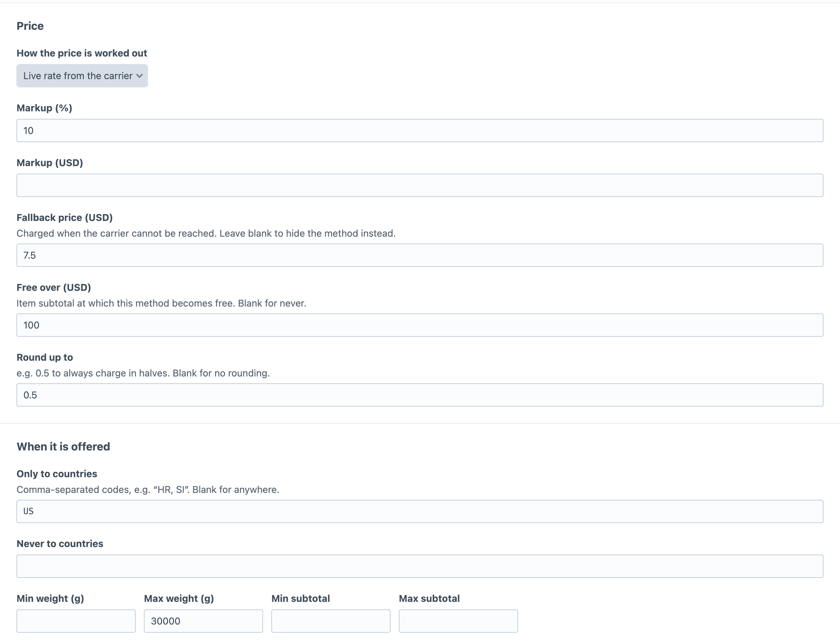Click 'How the price is worked out' label

82,53
